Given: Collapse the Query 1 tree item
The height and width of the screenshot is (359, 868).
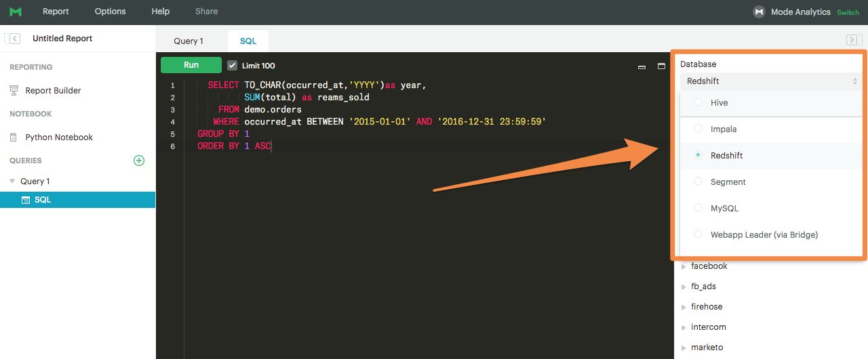Looking at the screenshot, I should [x=12, y=181].
